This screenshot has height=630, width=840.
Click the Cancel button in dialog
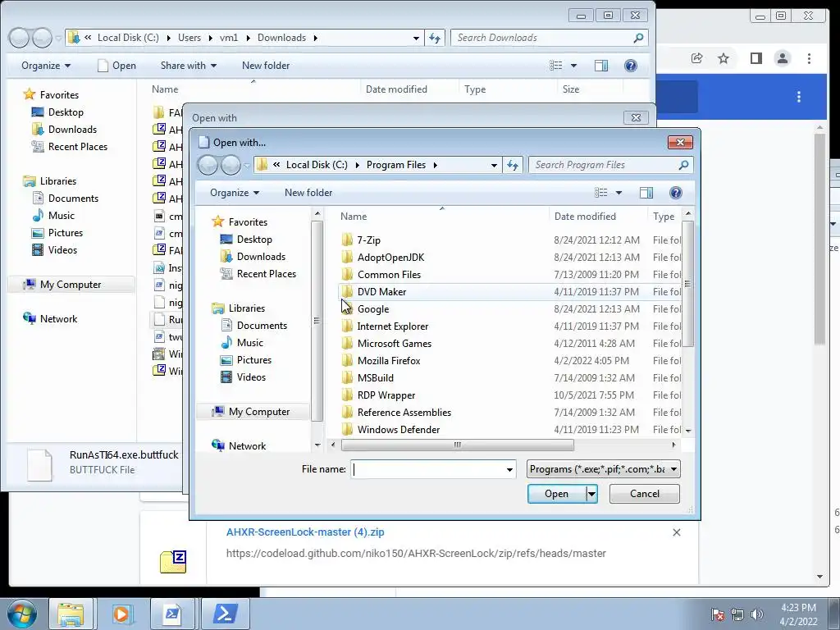[645, 494]
